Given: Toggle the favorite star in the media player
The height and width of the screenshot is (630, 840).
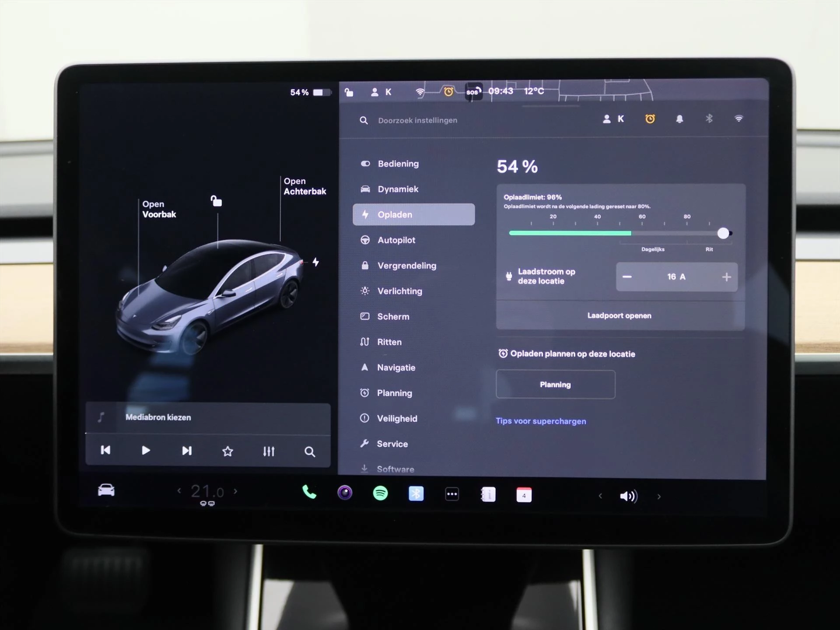Looking at the screenshot, I should click(x=227, y=451).
